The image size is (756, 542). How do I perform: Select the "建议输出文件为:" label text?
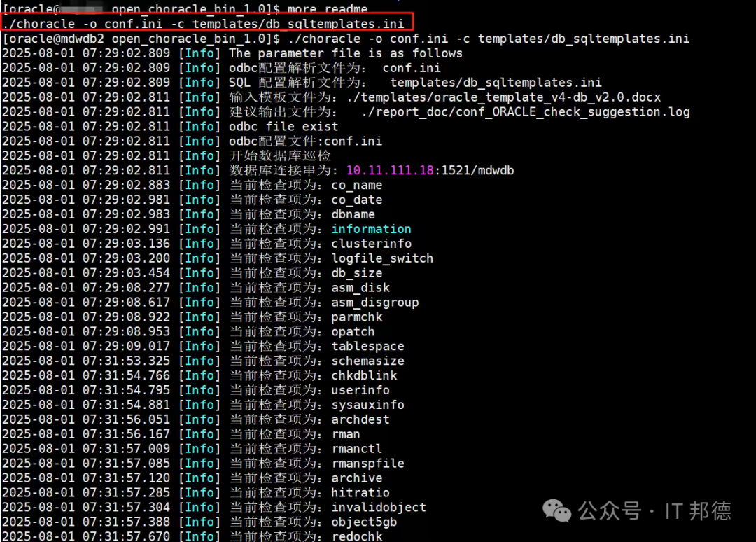284,112
